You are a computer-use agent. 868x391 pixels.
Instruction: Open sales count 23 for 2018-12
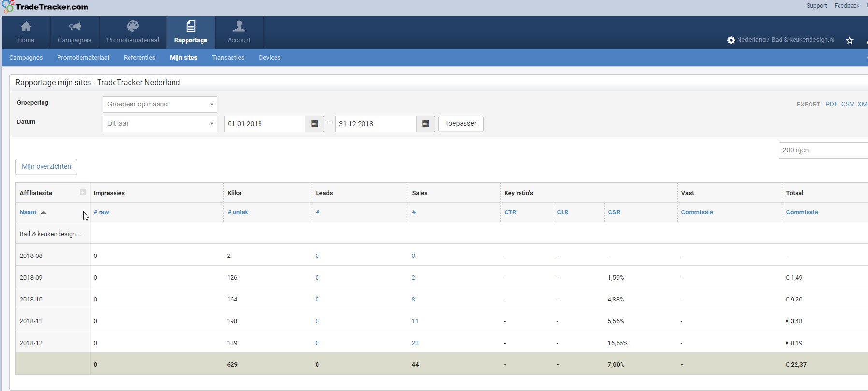(x=415, y=343)
